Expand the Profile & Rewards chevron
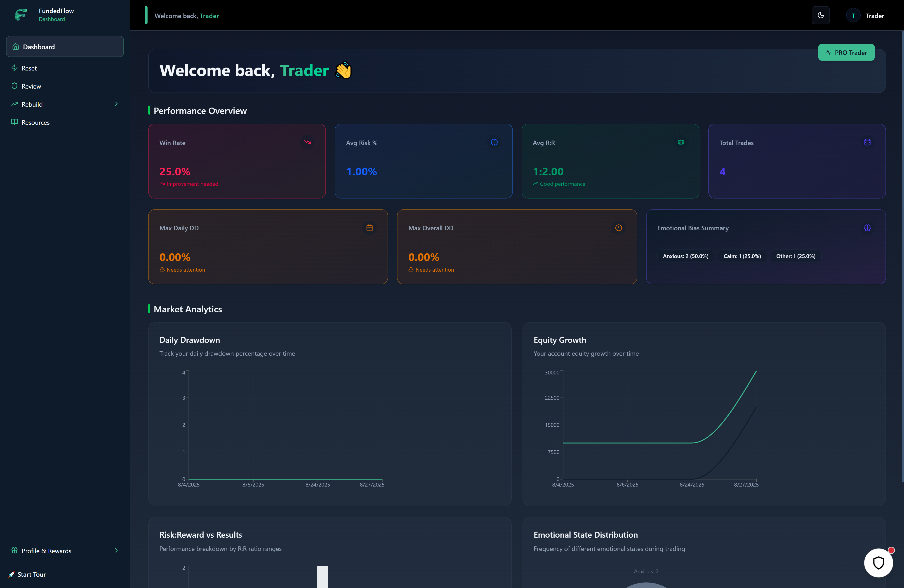This screenshot has width=904, height=588. [x=116, y=550]
